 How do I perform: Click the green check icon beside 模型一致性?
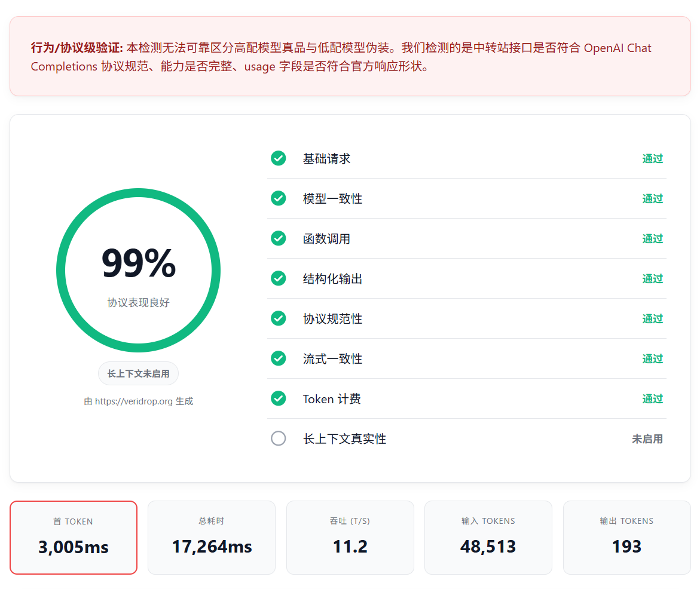pyautogui.click(x=278, y=198)
